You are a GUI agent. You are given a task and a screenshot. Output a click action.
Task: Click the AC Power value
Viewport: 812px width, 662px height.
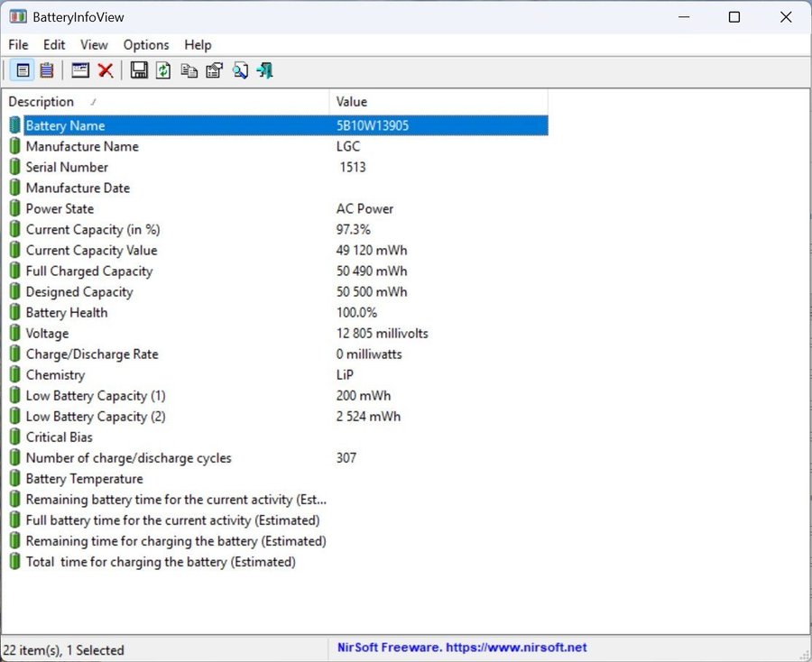pos(364,208)
